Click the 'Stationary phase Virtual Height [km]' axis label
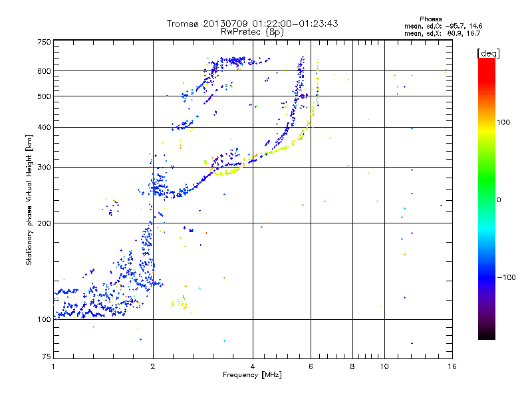532x399 pixels. [29, 200]
